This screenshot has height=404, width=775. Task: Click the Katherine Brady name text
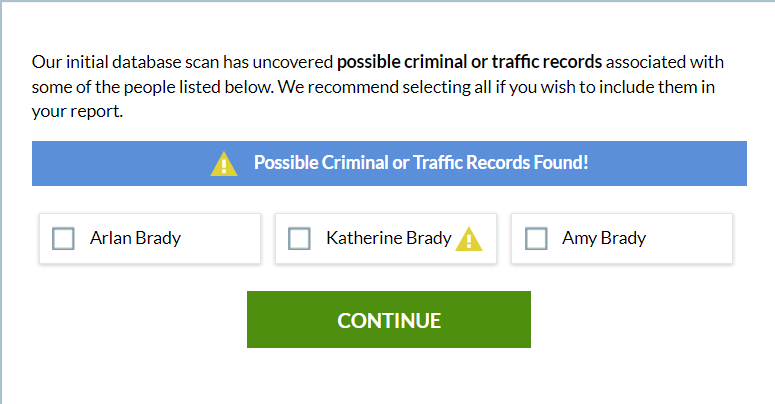388,239
